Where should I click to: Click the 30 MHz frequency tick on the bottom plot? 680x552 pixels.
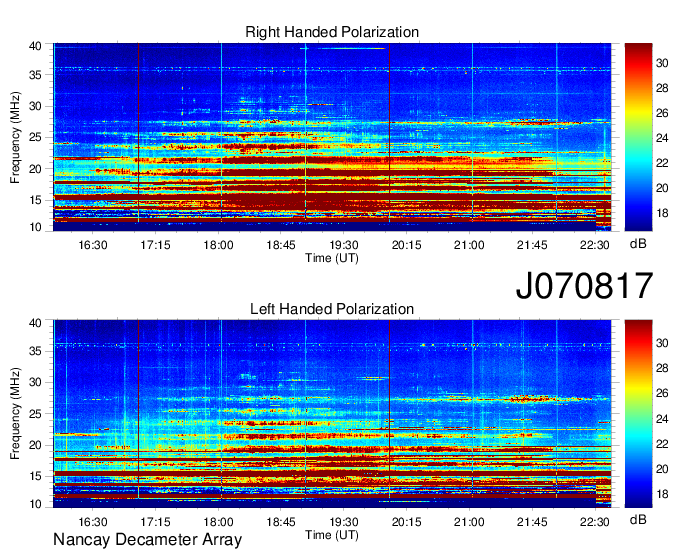[35, 382]
